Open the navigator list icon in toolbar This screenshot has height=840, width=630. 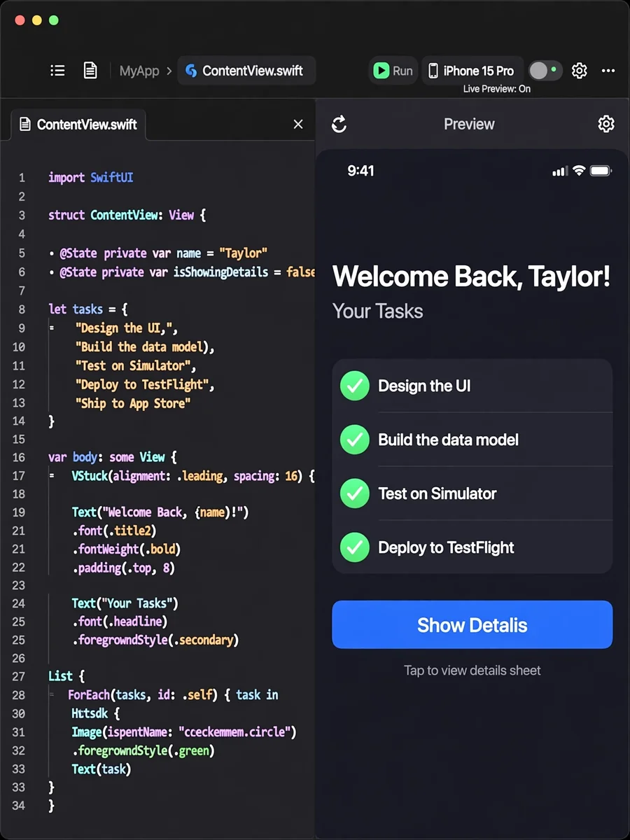[57, 71]
